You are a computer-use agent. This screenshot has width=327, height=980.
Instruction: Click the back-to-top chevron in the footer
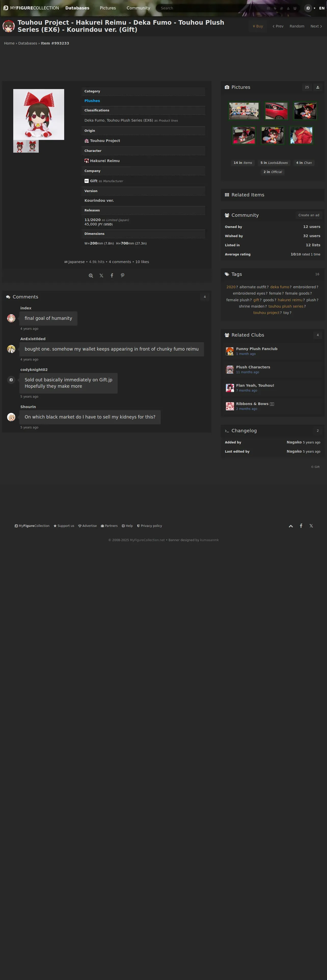291,526
